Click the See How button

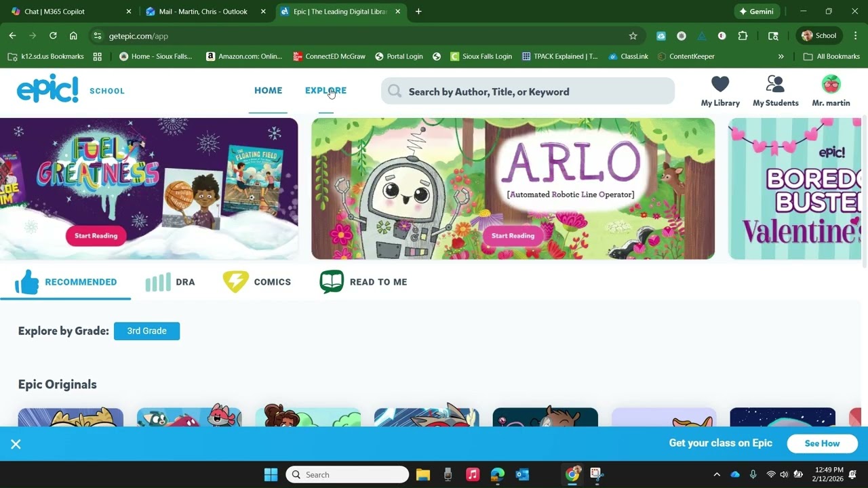[x=822, y=443]
